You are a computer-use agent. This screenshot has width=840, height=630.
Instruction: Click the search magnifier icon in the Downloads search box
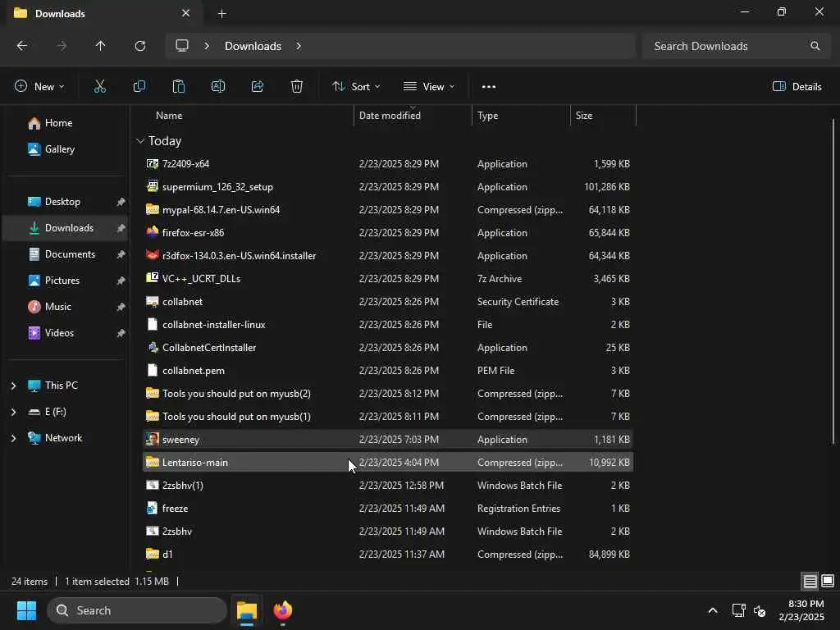tap(815, 46)
